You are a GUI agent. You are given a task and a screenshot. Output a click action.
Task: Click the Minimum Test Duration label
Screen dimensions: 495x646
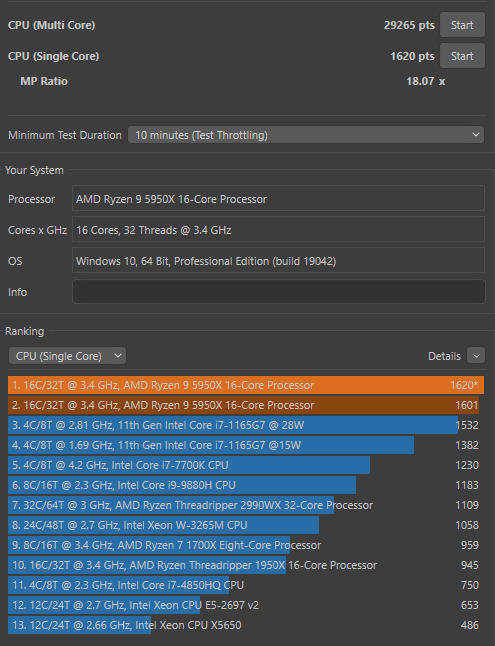point(65,135)
